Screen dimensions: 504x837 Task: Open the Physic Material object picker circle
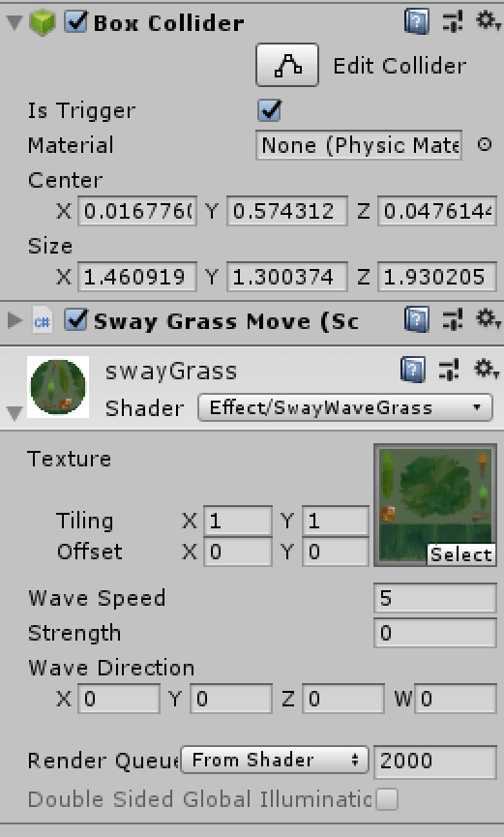[x=485, y=144]
